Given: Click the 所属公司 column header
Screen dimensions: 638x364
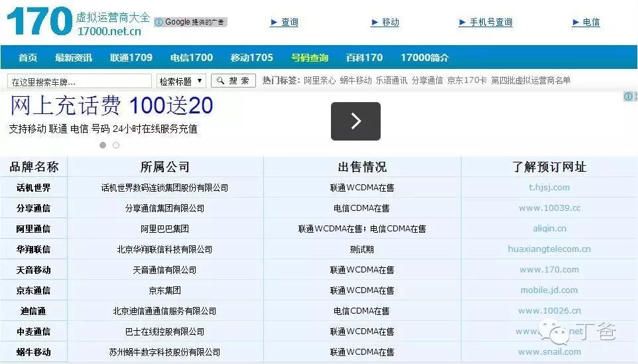Looking at the screenshot, I should (x=164, y=166).
